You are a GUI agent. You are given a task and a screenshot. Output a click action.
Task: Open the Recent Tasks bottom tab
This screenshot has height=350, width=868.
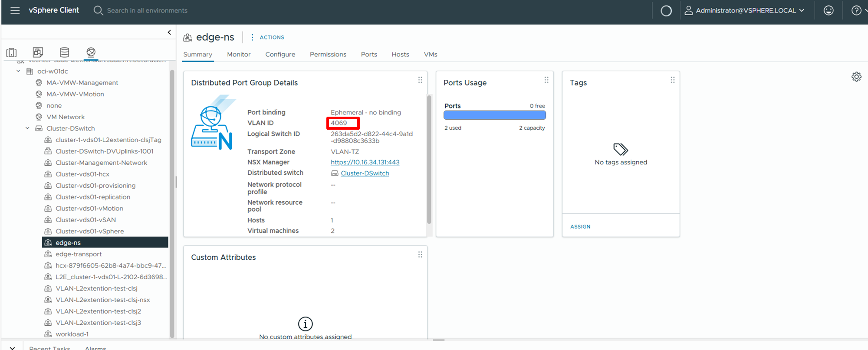pyautogui.click(x=49, y=348)
